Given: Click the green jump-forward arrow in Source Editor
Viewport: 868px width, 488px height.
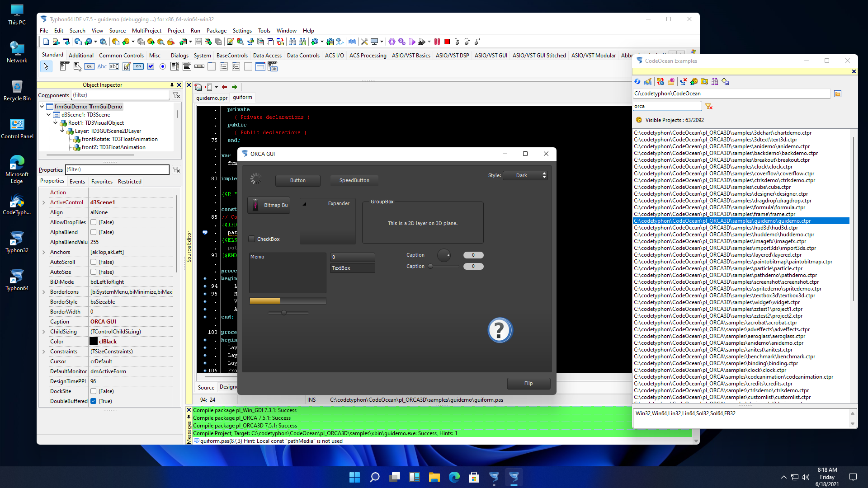Looking at the screenshot, I should [235, 87].
